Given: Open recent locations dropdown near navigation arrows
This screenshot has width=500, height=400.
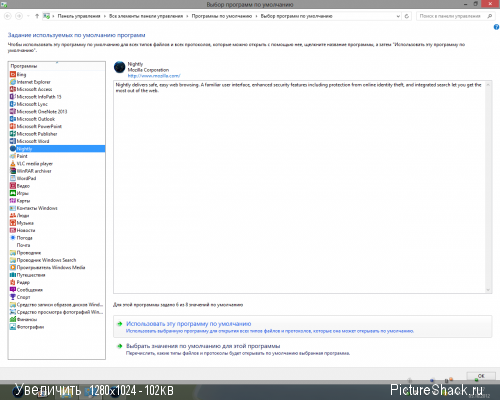Looking at the screenshot, I should point(28,16).
